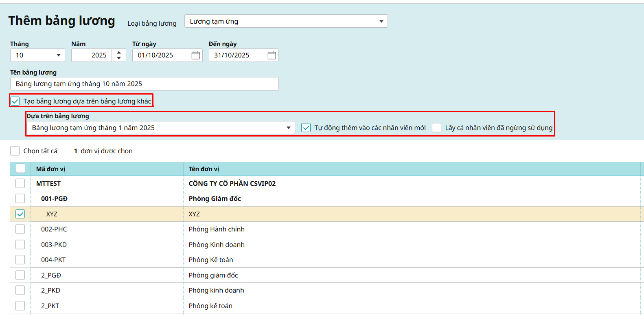Check the MTTEST company row checkbox

[20, 184]
